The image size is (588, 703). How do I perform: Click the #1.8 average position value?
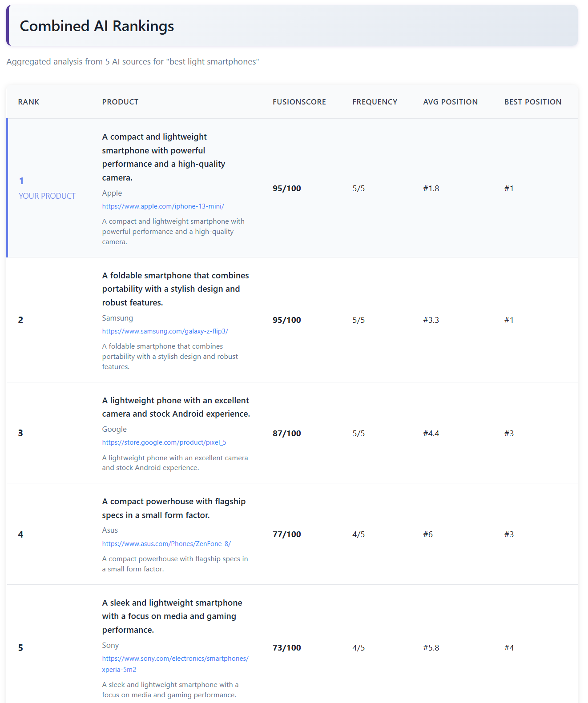point(431,189)
